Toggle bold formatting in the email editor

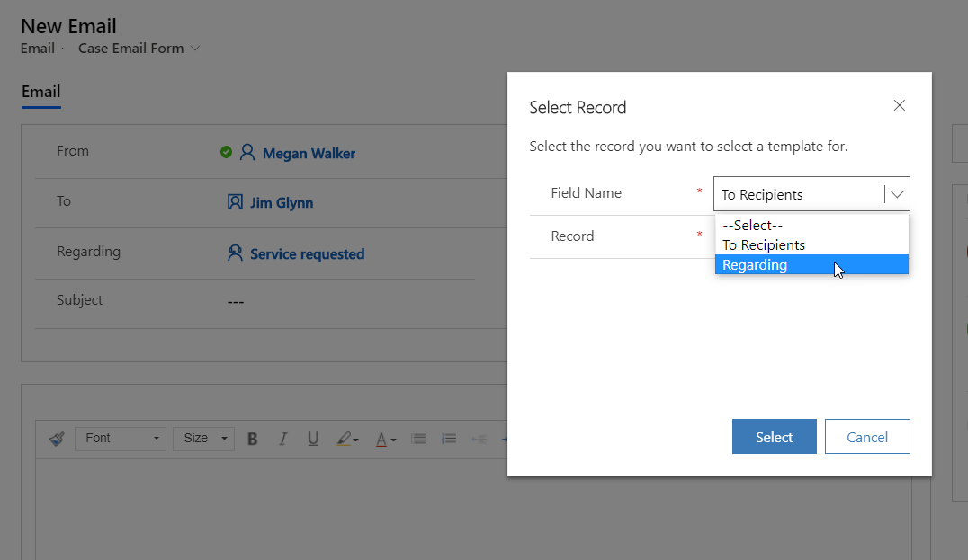252,439
